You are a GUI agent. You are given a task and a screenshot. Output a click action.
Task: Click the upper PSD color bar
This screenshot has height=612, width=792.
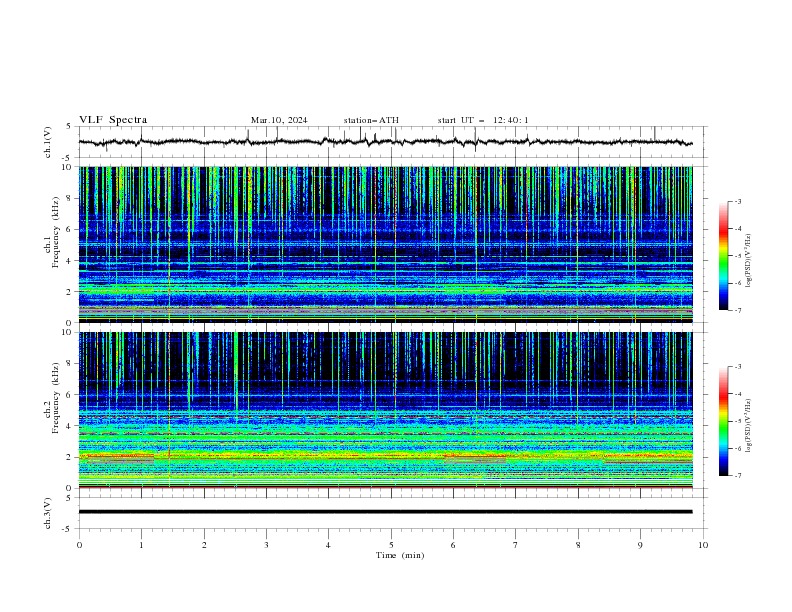pyautogui.click(x=723, y=256)
